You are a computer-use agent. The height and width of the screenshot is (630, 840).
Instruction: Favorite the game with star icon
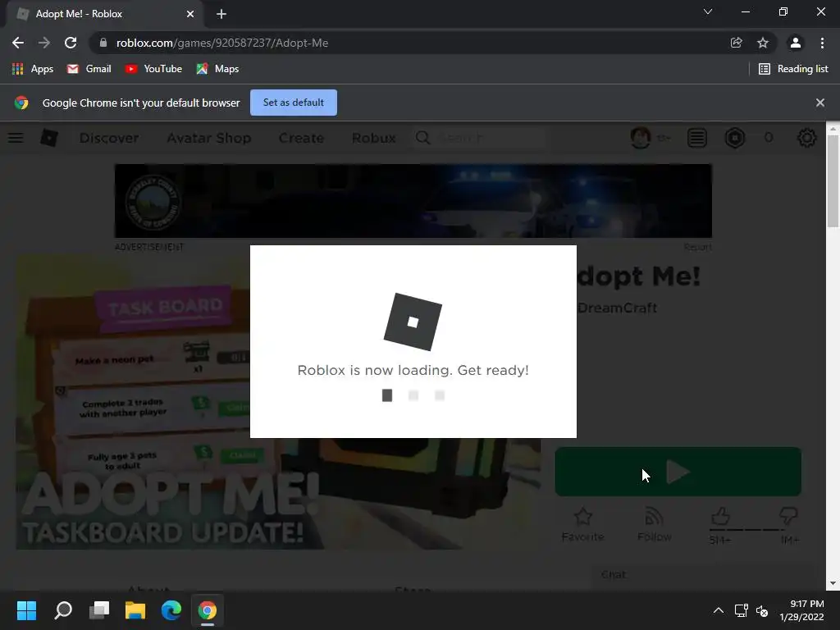pyautogui.click(x=583, y=525)
